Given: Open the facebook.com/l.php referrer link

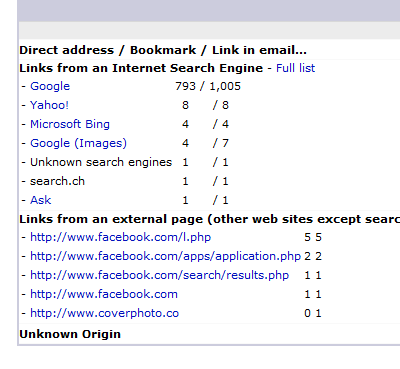Looking at the screenshot, I should (x=120, y=237).
